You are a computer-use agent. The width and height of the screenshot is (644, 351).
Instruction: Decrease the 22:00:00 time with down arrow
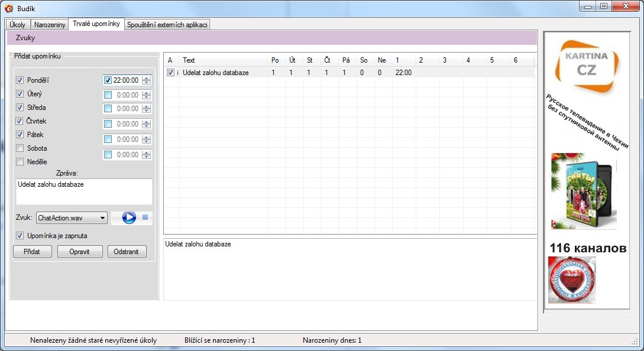146,83
